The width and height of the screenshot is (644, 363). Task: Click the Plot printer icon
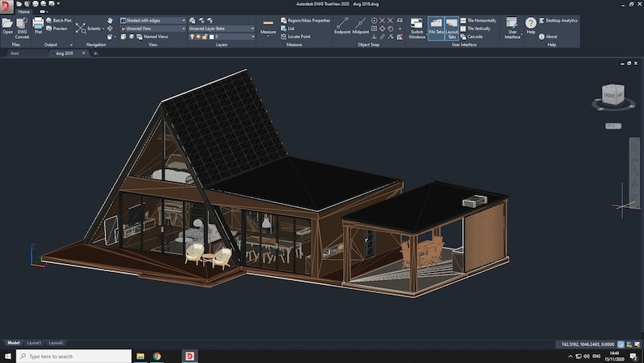38,26
